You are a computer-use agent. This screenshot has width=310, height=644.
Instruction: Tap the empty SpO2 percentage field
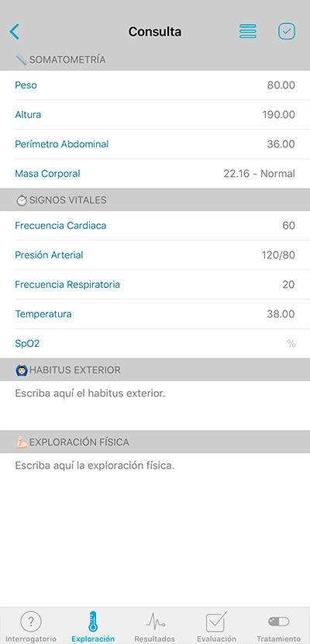(155, 344)
